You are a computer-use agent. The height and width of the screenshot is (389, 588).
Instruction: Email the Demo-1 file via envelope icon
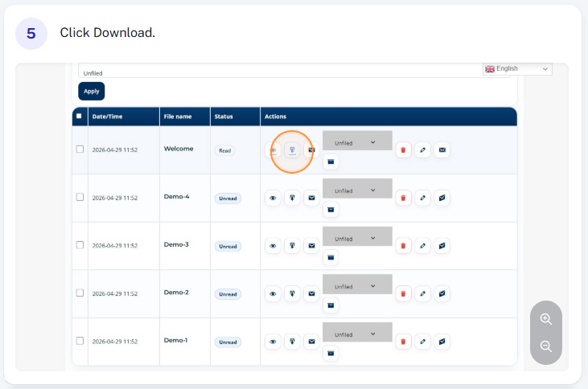click(x=311, y=342)
